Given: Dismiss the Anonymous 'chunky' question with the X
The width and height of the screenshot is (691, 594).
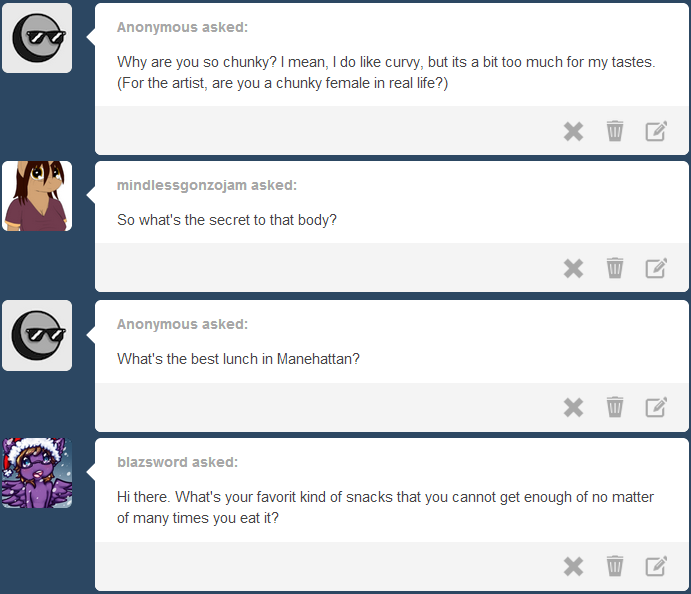Looking at the screenshot, I should [573, 131].
